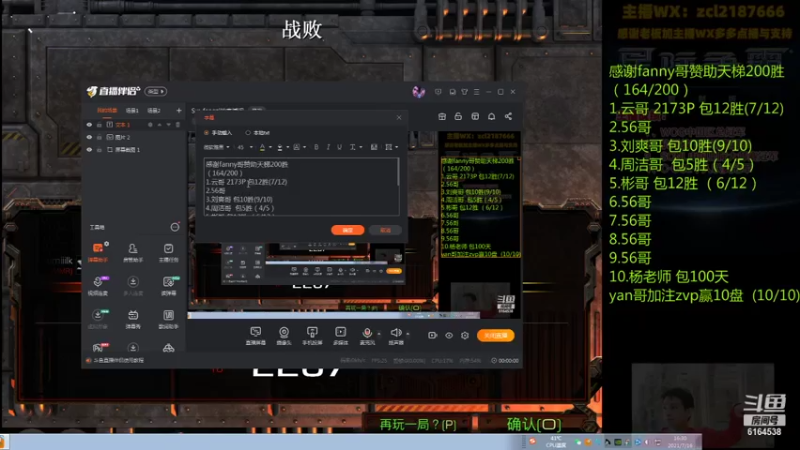Collapse the toolbox panel with circle icon
The image size is (800, 450).
click(x=174, y=227)
